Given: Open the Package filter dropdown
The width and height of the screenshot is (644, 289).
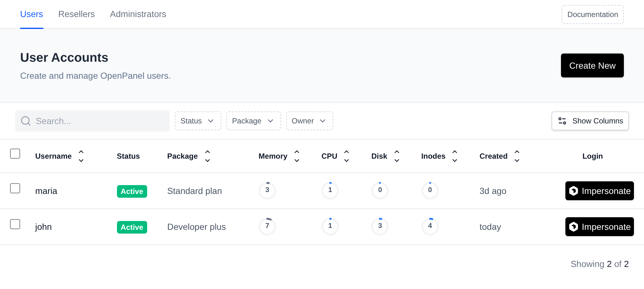Looking at the screenshot, I should pyautogui.click(x=253, y=121).
